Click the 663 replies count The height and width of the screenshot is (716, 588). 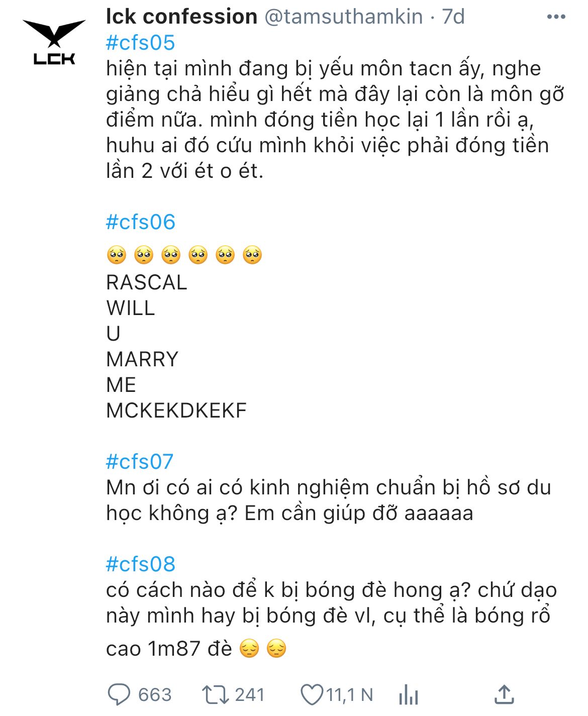point(155,695)
